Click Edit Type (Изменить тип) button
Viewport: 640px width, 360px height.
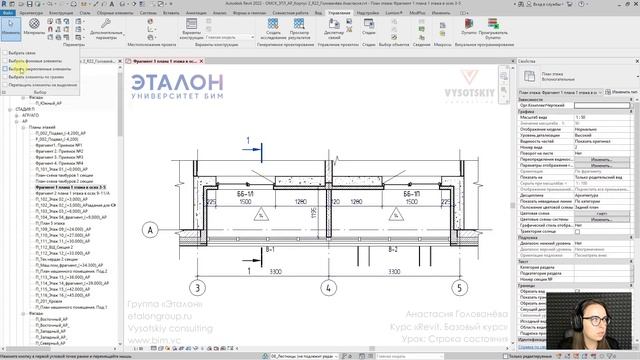click(622, 92)
